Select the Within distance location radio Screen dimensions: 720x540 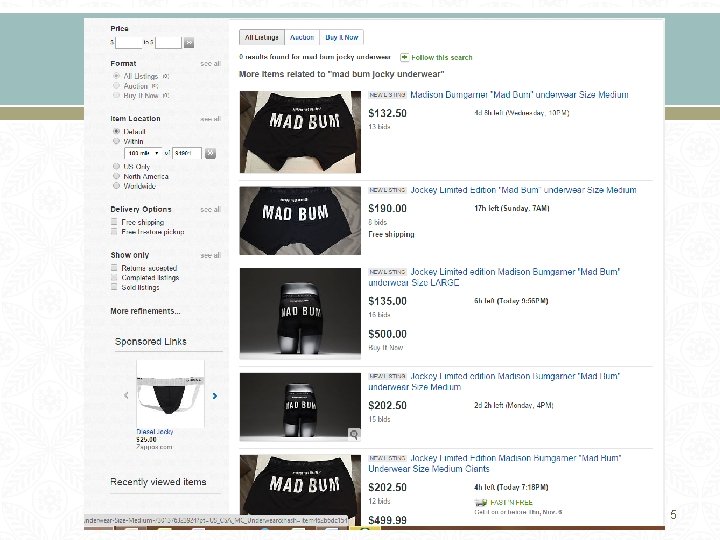pos(116,141)
